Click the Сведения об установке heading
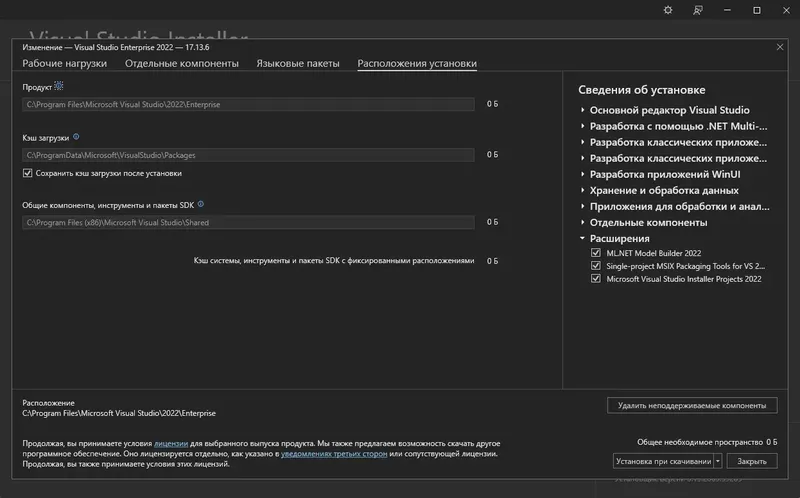 (641, 90)
